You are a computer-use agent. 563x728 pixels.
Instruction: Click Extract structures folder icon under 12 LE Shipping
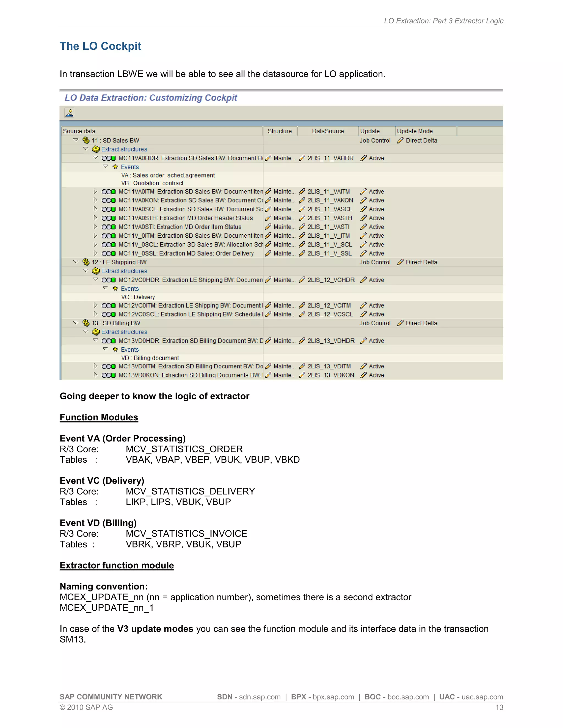tap(96, 271)
